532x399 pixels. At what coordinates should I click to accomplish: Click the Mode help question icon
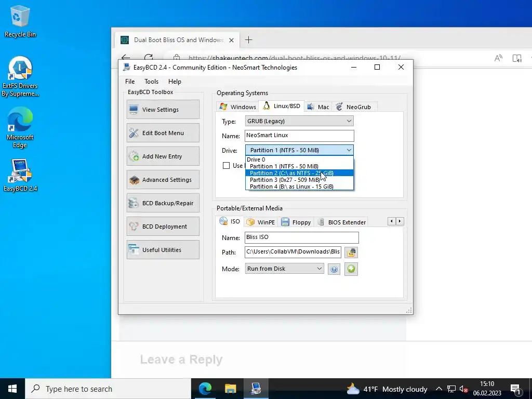click(x=334, y=269)
